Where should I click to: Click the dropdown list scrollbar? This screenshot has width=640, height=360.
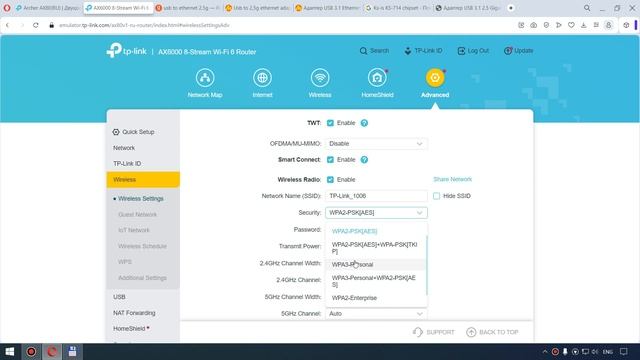click(x=427, y=265)
